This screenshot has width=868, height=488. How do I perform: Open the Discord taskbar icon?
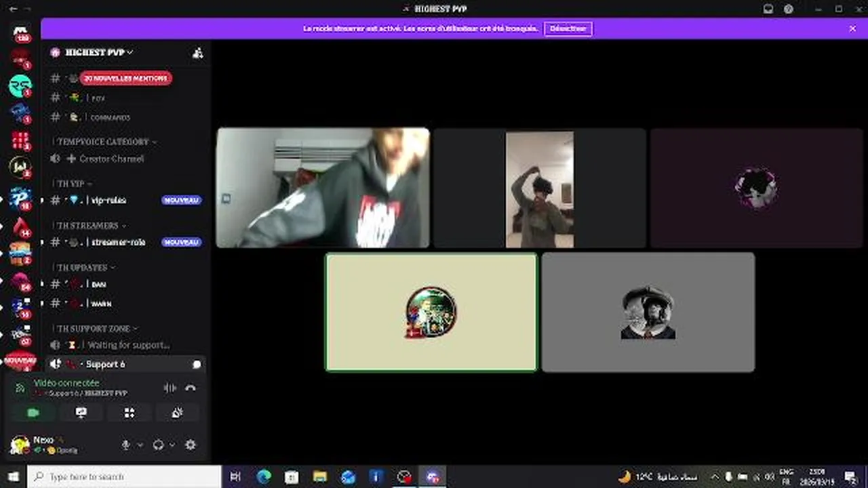click(433, 476)
